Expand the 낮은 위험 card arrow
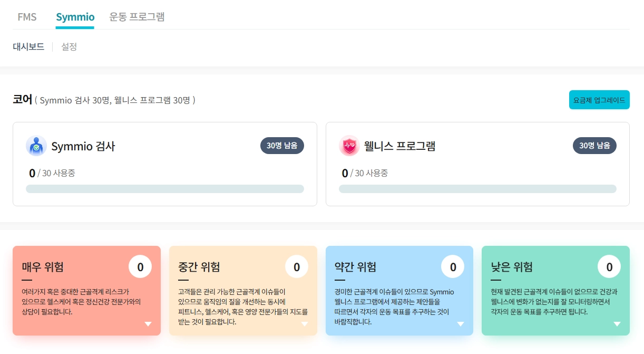Viewport: 644px width, 354px height. pos(617,324)
